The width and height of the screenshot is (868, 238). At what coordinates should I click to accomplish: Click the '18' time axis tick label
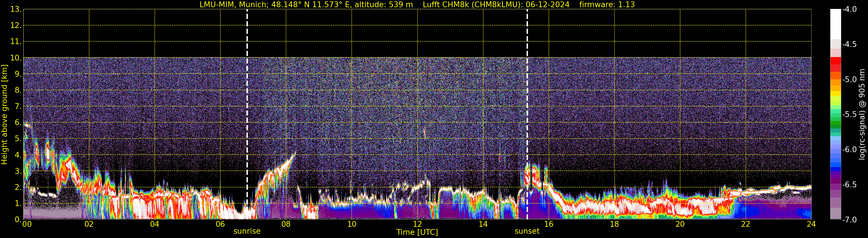tap(615, 224)
